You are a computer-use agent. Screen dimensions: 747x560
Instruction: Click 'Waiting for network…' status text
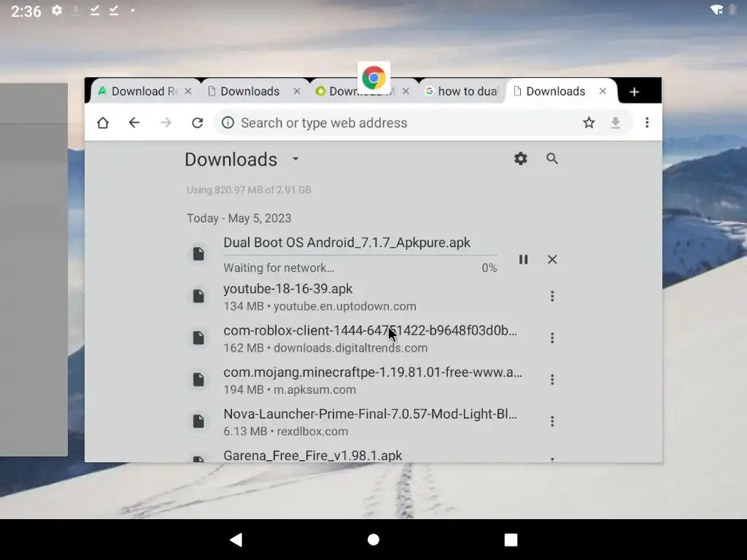pyautogui.click(x=279, y=268)
